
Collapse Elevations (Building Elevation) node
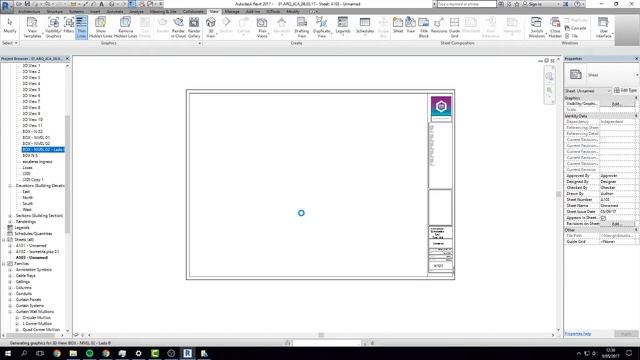click(10, 186)
